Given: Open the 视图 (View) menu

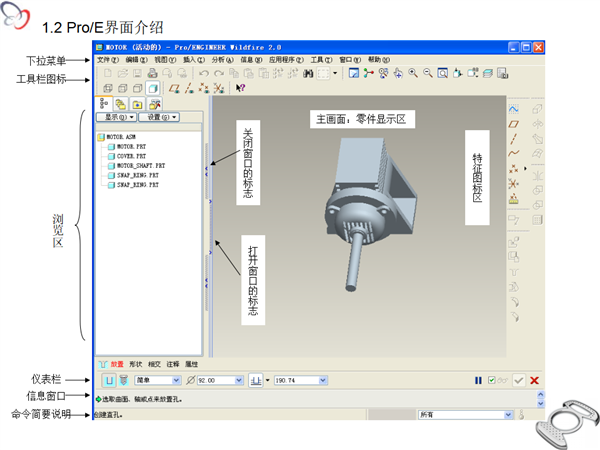Looking at the screenshot, I should pyautogui.click(x=165, y=60).
